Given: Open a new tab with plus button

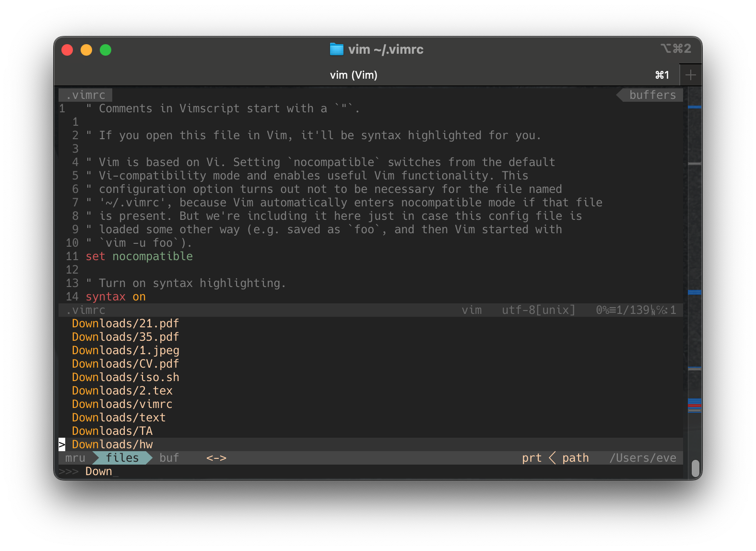Looking at the screenshot, I should tap(691, 75).
